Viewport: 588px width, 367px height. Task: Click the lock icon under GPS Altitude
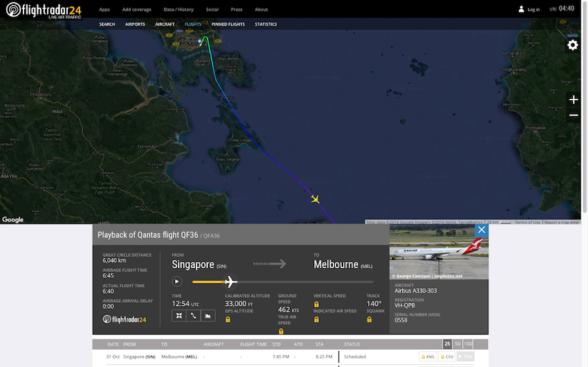tap(228, 319)
